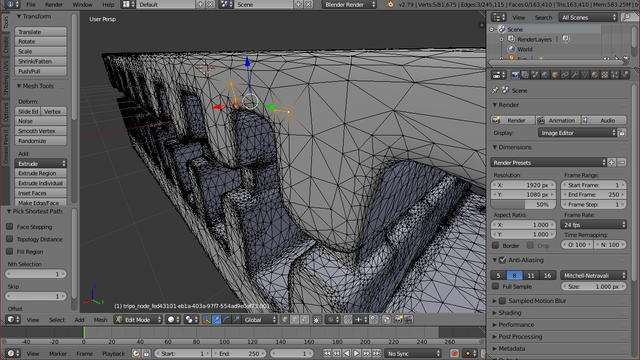Screen dimensions: 640x360
Task: Open the 24 fps frame rate dropdown
Action: click(x=593, y=225)
